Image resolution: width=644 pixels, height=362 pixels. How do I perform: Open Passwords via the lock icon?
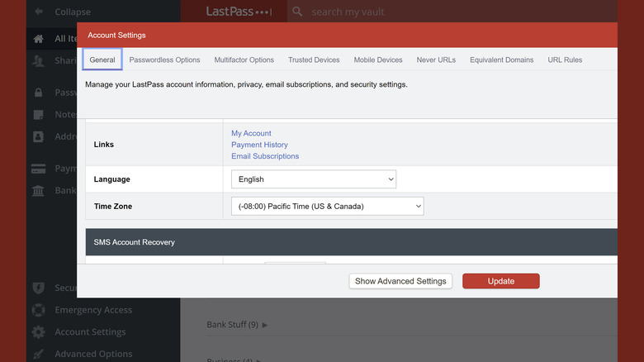tap(38, 93)
